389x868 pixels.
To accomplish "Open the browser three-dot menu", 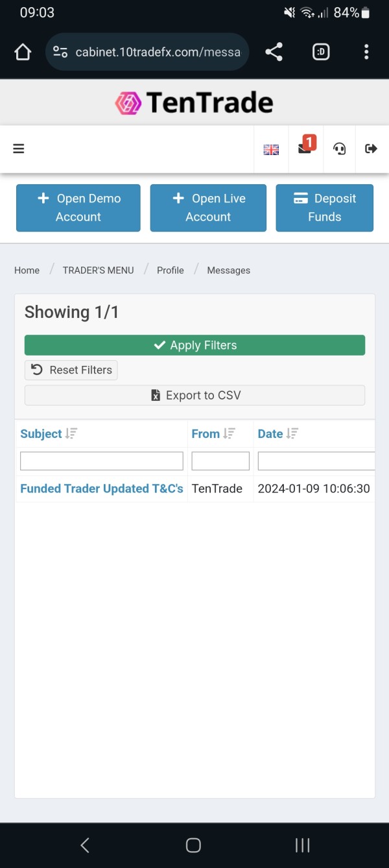I will click(366, 52).
